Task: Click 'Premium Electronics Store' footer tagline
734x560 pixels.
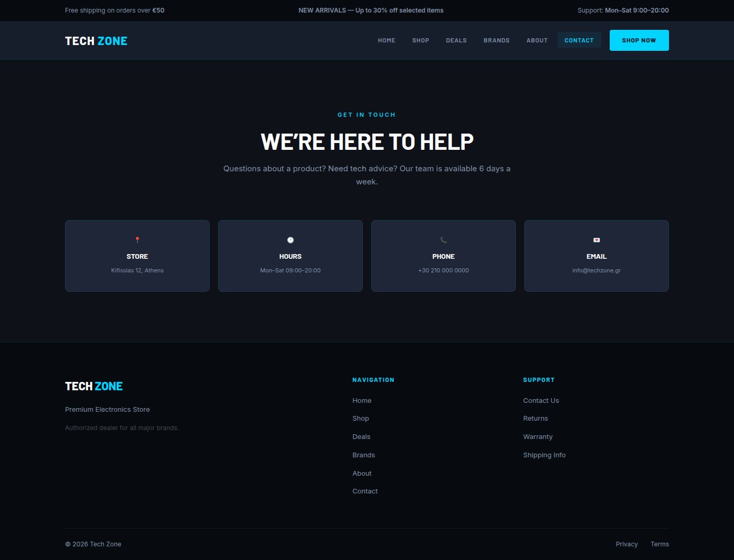Action: click(x=107, y=409)
